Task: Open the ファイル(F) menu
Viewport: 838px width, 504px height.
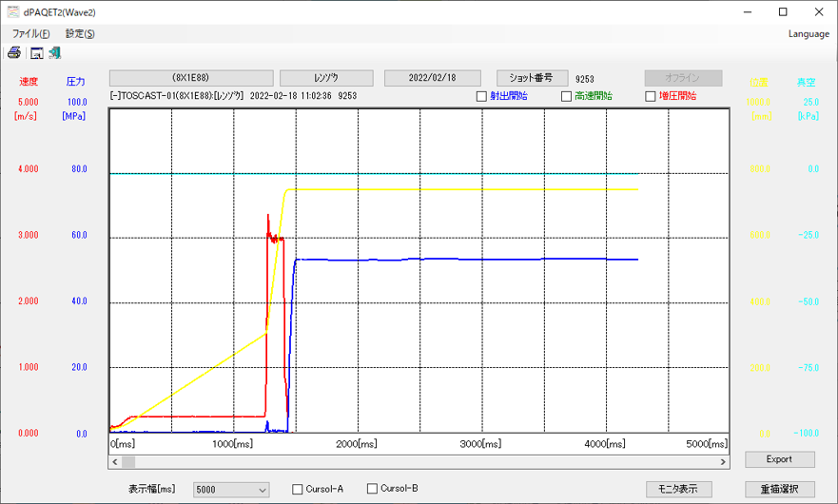Action: pos(30,34)
